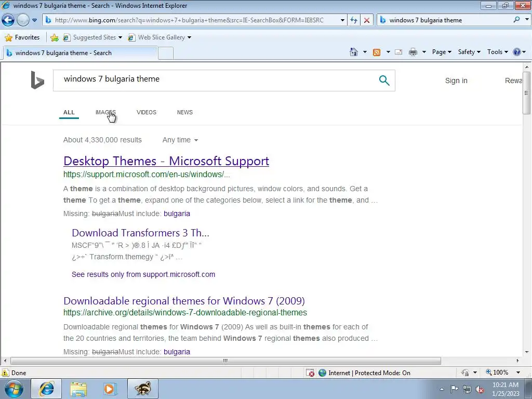The width and height of the screenshot is (532, 399).
Task: Click the network tray icon
Action: coord(467,390)
